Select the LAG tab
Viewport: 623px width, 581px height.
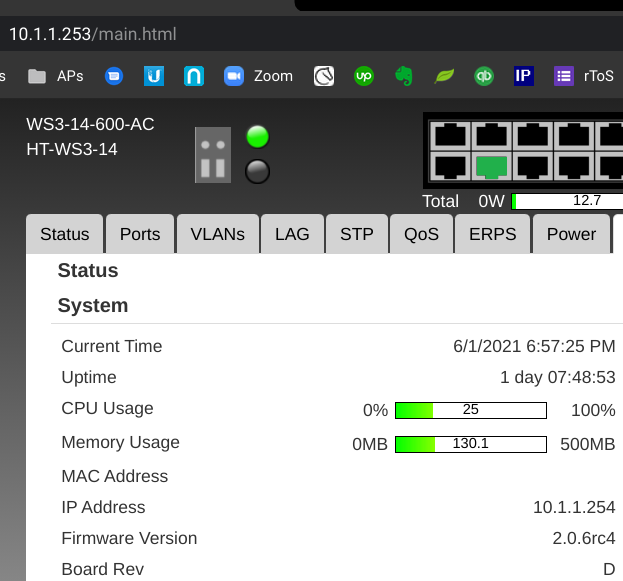pyautogui.click(x=292, y=234)
